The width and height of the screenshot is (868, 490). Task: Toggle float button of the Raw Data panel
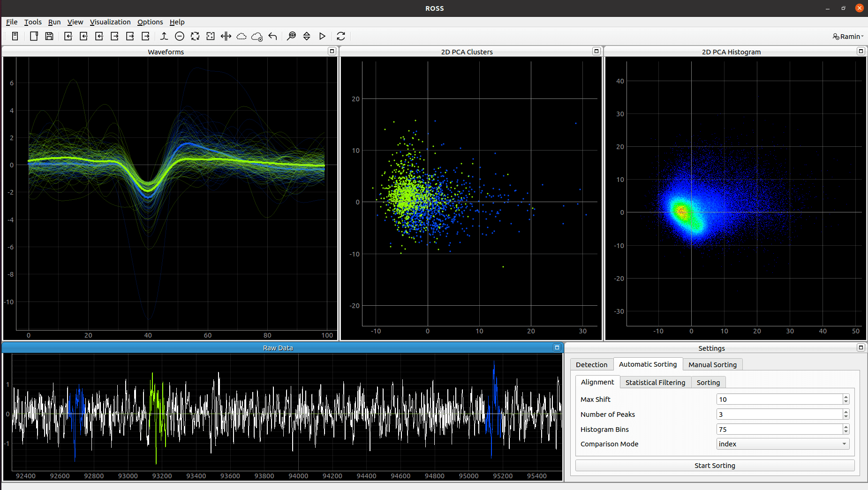click(x=557, y=347)
